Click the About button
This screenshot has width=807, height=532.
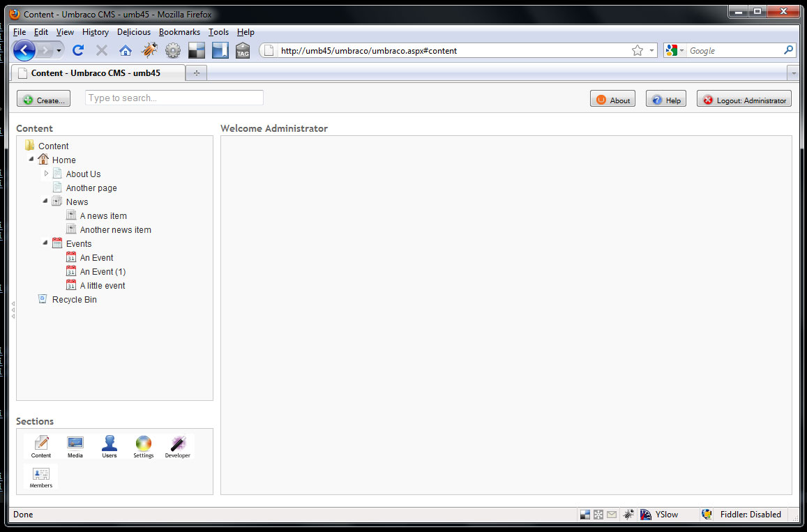[612, 99]
